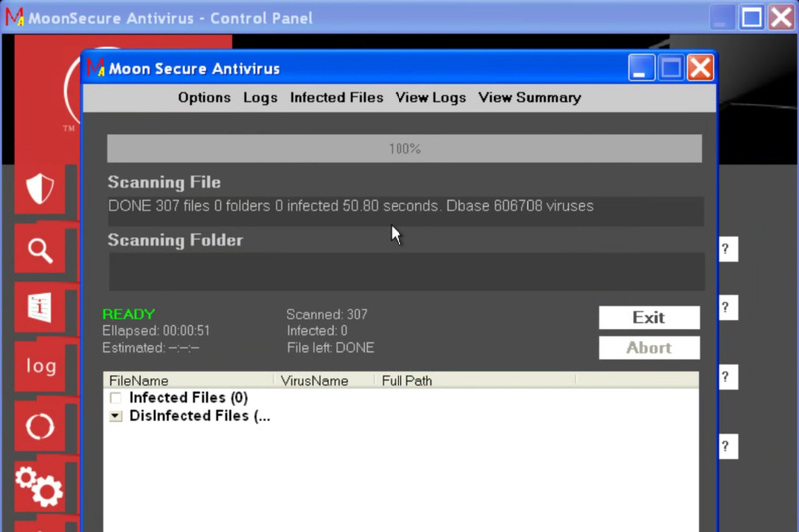
Task: Click the File left: DONE text
Action: (x=331, y=348)
